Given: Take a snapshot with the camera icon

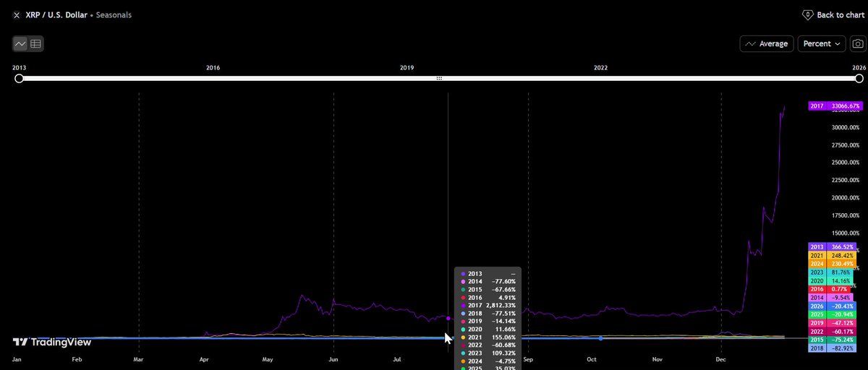Looking at the screenshot, I should tap(857, 44).
